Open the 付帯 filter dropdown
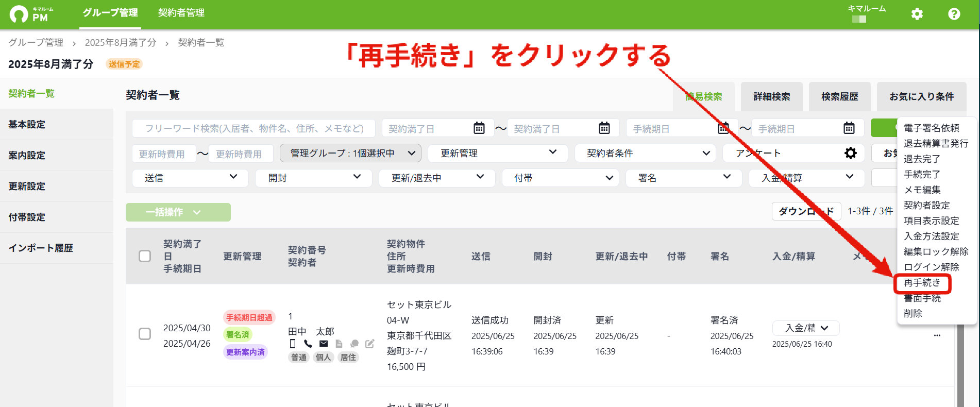980x407 pixels. click(561, 178)
